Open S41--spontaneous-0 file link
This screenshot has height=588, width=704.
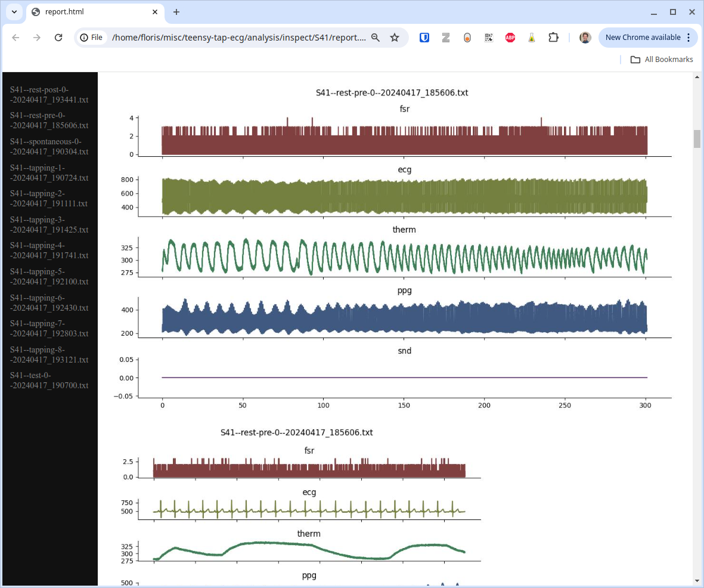(x=49, y=147)
